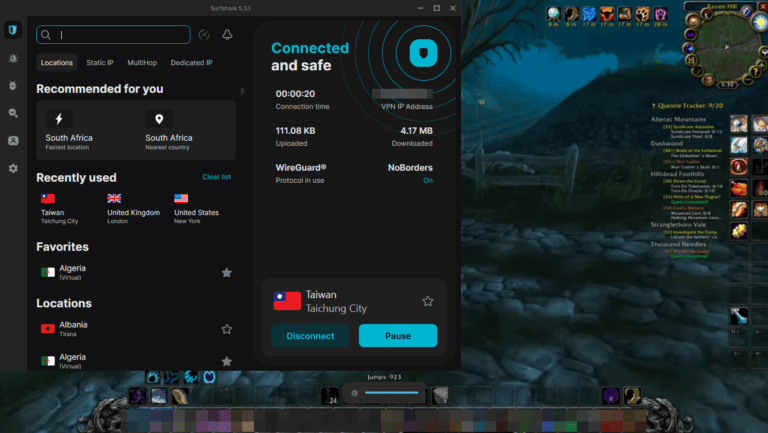Select Taiwan Taichung City recent location
768x433 pixels.
click(60, 209)
